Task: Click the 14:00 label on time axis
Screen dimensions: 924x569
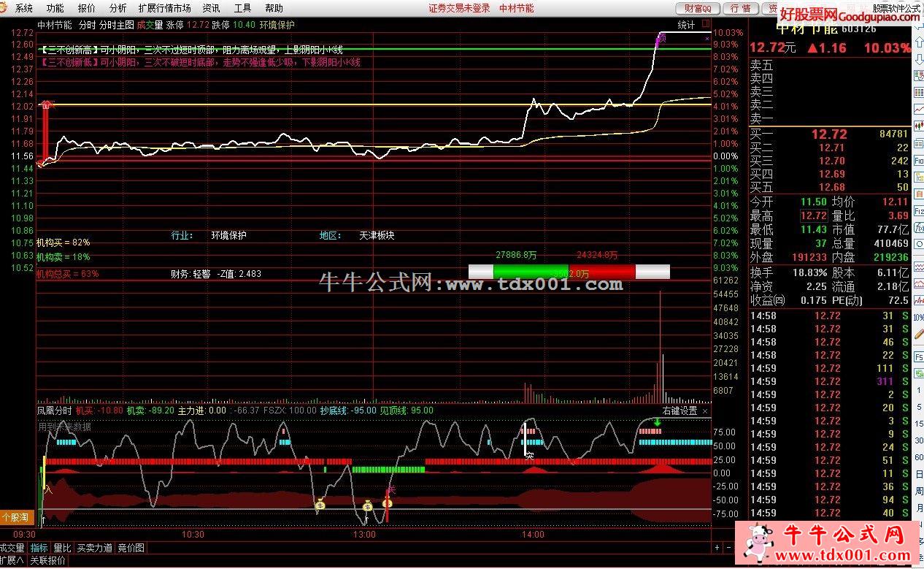Action: pyautogui.click(x=533, y=535)
